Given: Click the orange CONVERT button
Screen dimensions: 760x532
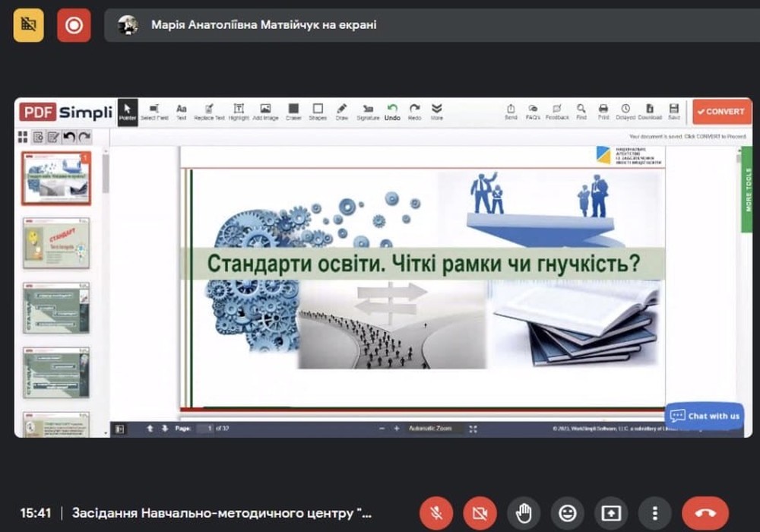Looking at the screenshot, I should (x=721, y=112).
